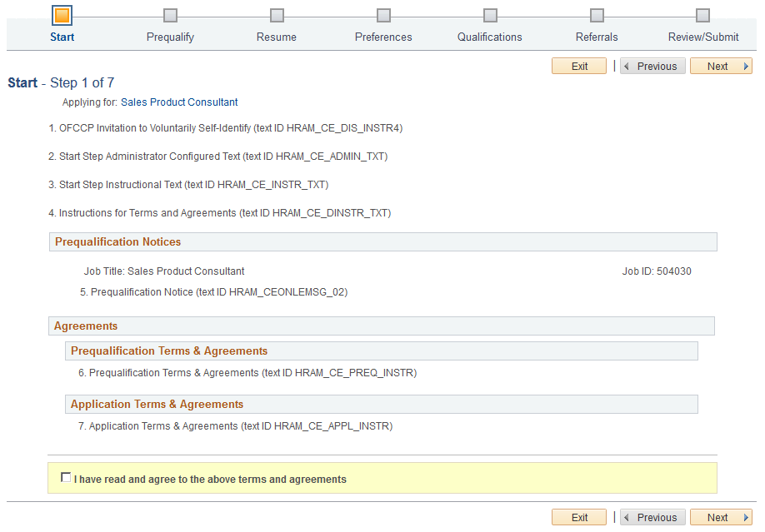
Task: Click the top Exit button
Action: (x=579, y=66)
